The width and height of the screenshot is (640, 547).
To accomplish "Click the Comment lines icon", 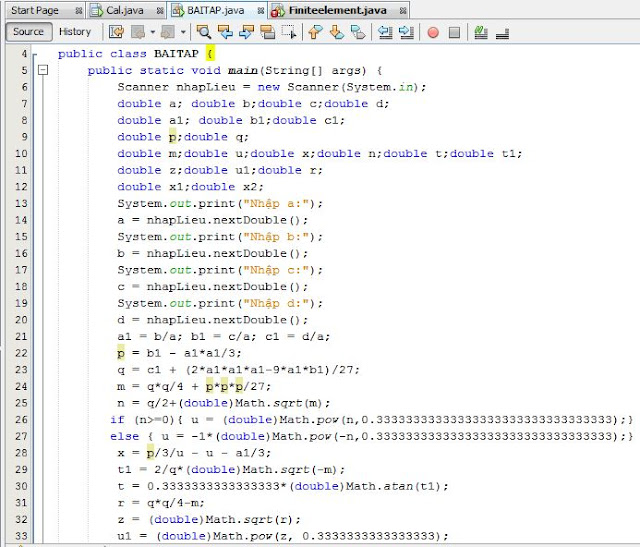I will [481, 32].
